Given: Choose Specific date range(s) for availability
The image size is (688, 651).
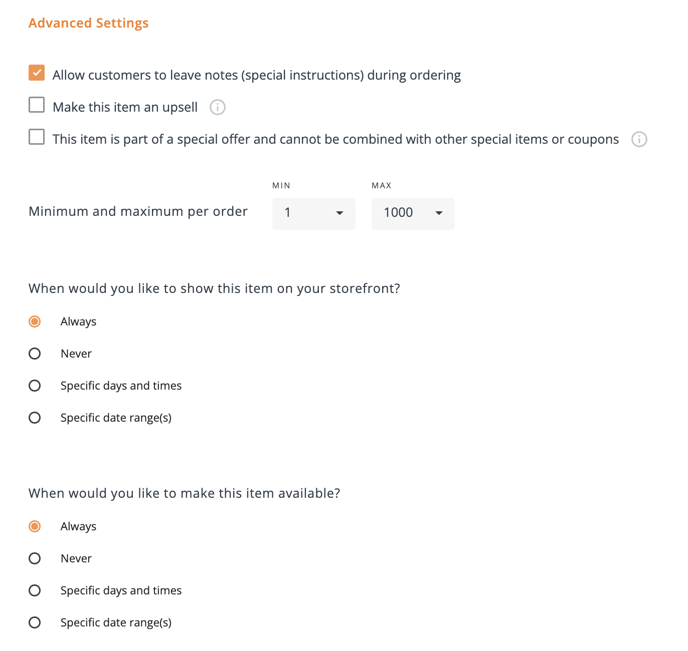Looking at the screenshot, I should [x=35, y=622].
